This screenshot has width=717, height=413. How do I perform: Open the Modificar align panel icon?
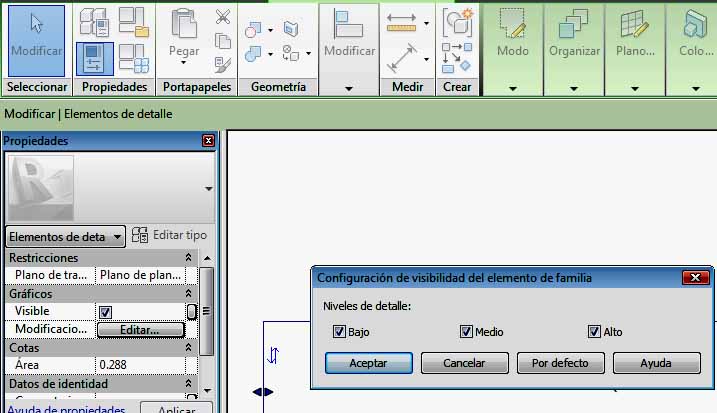point(348,25)
